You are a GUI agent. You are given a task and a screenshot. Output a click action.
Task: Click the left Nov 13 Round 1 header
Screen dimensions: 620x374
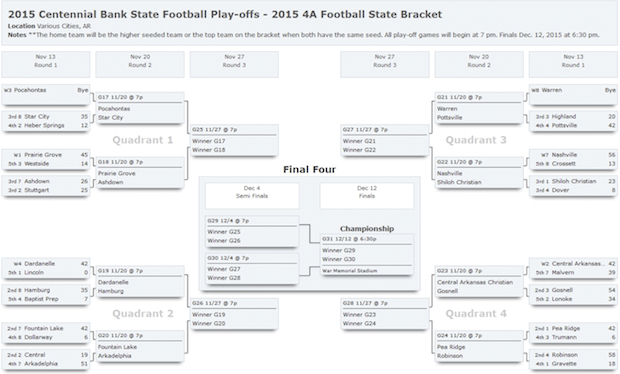tap(46, 64)
